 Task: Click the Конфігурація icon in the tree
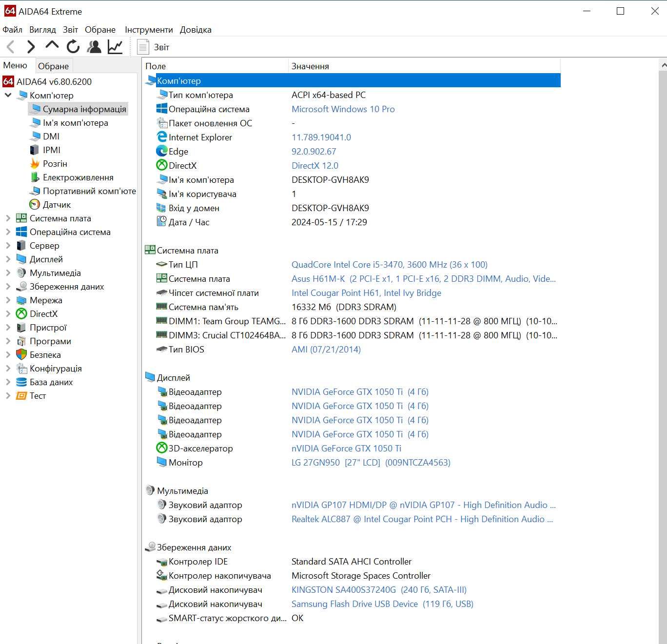pyautogui.click(x=21, y=369)
